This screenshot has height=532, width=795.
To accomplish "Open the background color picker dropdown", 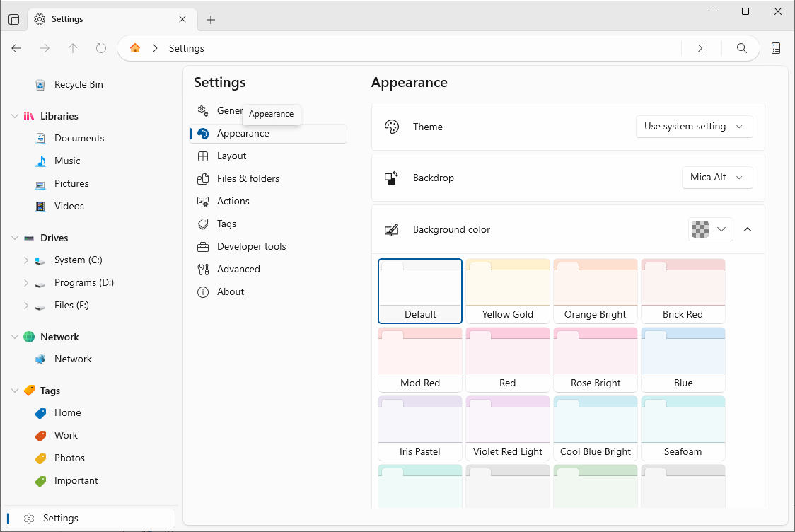I will [x=710, y=229].
